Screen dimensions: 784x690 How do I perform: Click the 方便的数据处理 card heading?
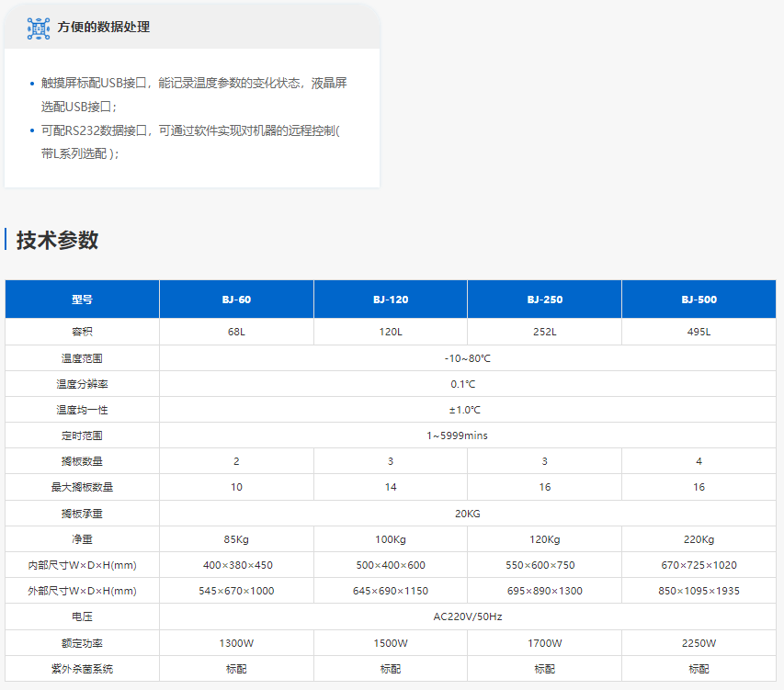[x=104, y=28]
